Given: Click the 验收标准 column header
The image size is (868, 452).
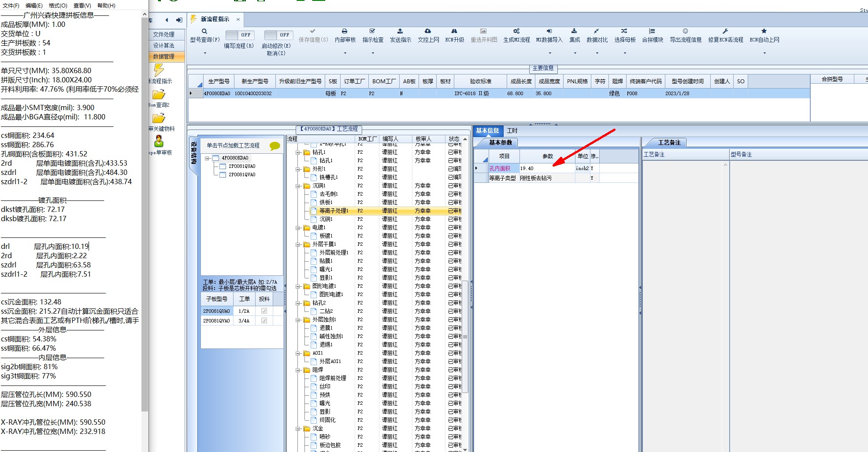Looking at the screenshot, I should pyautogui.click(x=480, y=82).
